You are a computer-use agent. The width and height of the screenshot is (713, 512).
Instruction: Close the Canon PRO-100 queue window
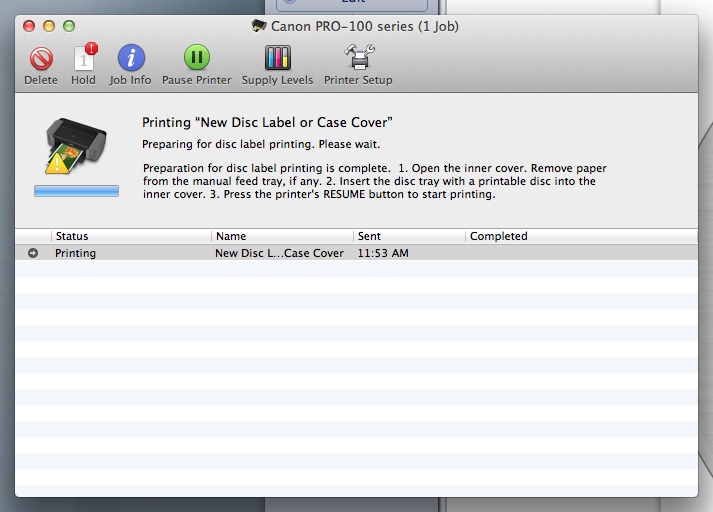tap(29, 25)
